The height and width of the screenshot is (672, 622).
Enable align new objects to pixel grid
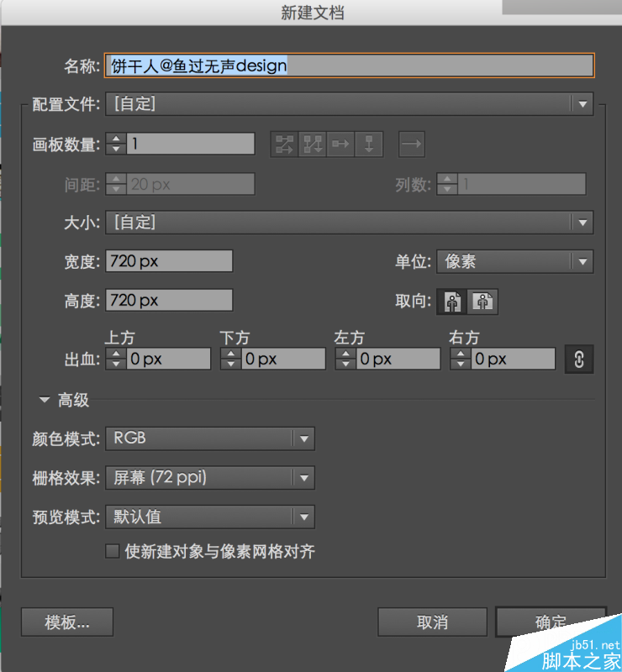[x=113, y=551]
